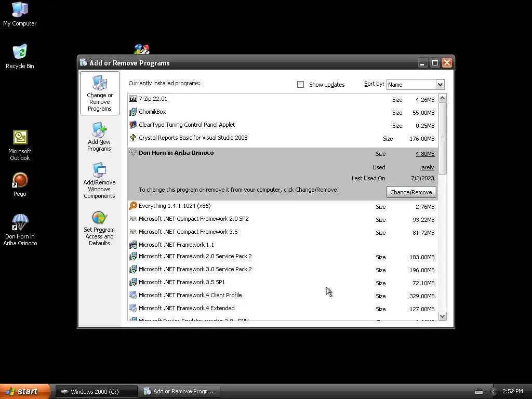532x399 pixels.
Task: Click the .NET Framework 3.5 SP1 icon
Action: click(x=133, y=282)
